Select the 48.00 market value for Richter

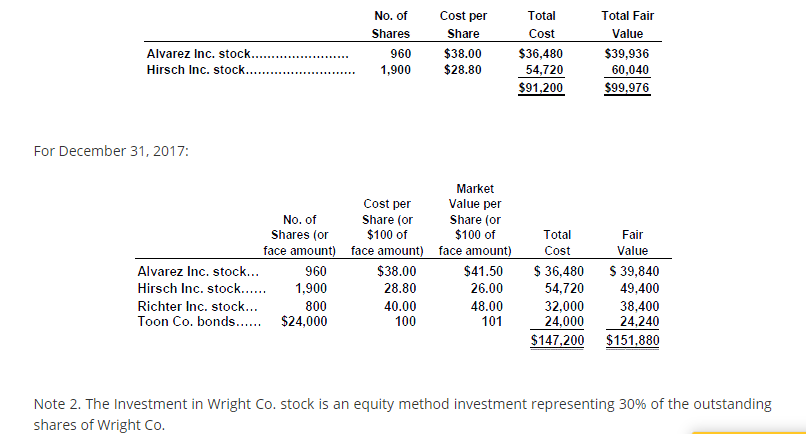(x=486, y=307)
